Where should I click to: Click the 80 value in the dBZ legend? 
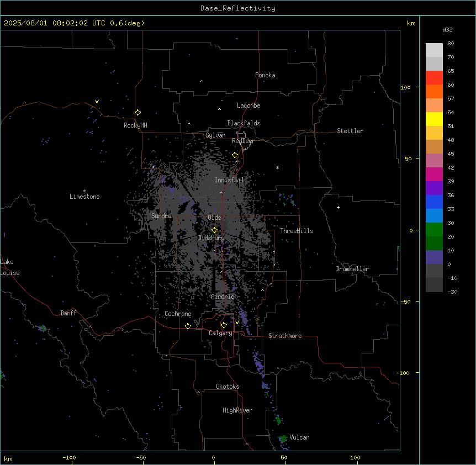[x=451, y=44]
